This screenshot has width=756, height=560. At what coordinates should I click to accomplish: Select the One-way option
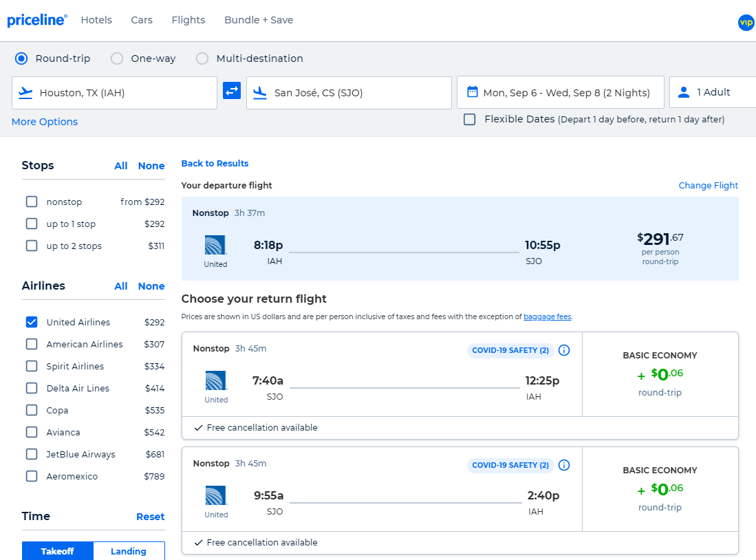(x=117, y=58)
